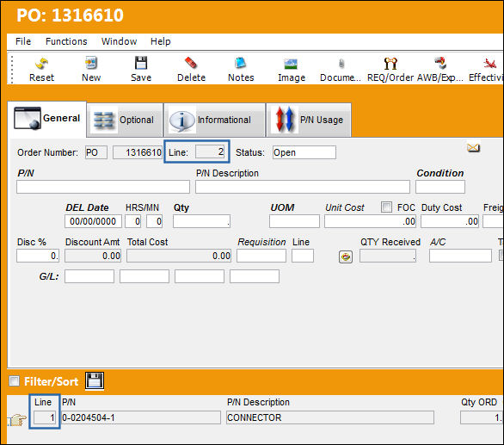Click the Duty Cost field
This screenshot has height=445, width=504.
coord(450,221)
